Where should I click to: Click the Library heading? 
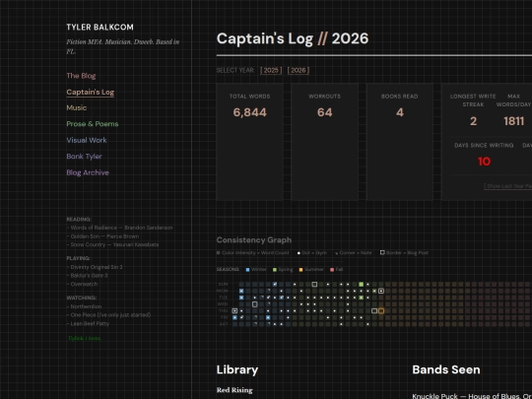(x=237, y=369)
